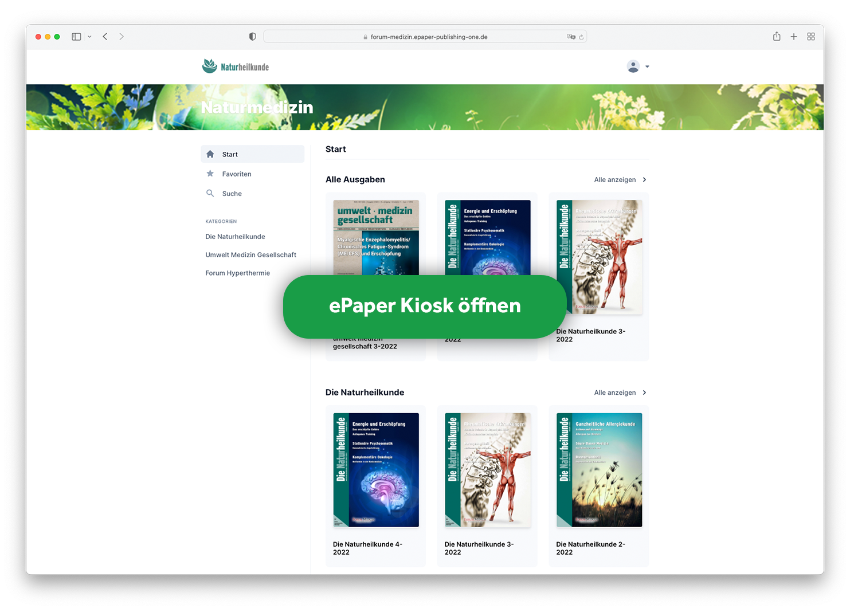Select Umwelt Medizin Gesellschaft category
Screen dimensions: 850x616
(250, 255)
